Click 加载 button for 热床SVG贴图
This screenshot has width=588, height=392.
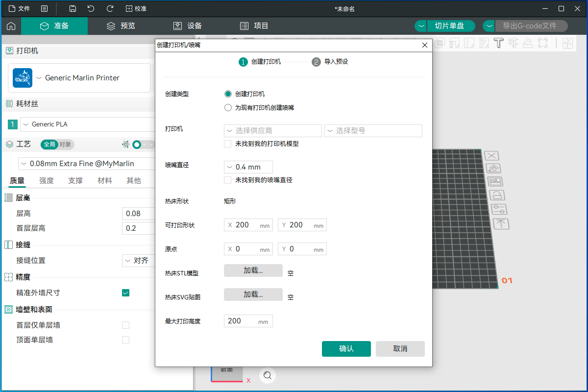point(253,294)
